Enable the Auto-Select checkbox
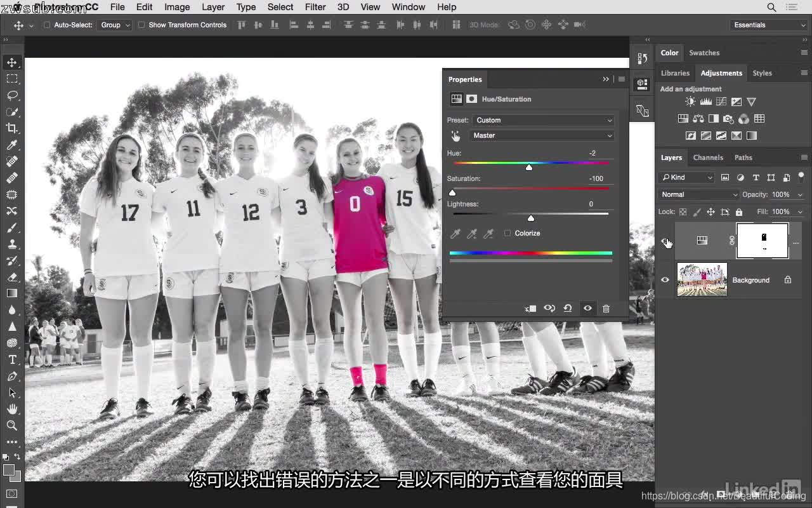This screenshot has height=508, width=812. pyautogui.click(x=47, y=25)
